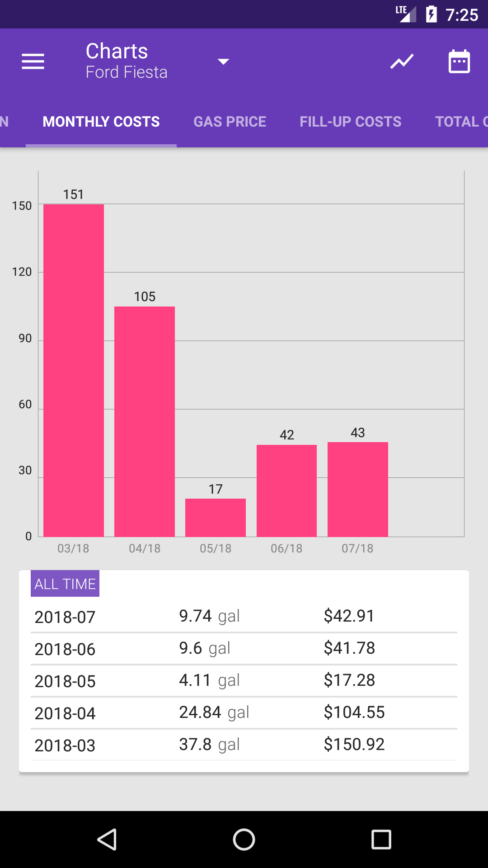Tap the 2018-04 row with $104.55
The width and height of the screenshot is (488, 868).
click(x=244, y=713)
